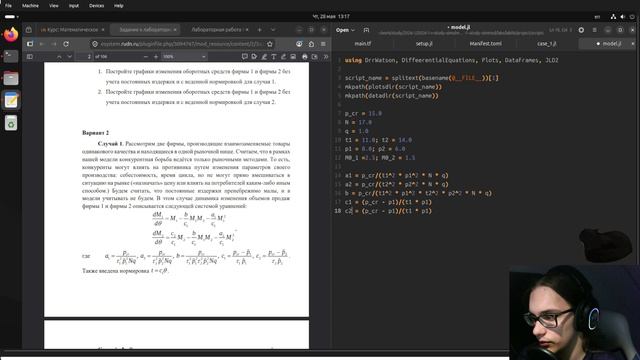
Task: Click the 'Вариант 2' heading in the PDF
Action: (x=96, y=133)
